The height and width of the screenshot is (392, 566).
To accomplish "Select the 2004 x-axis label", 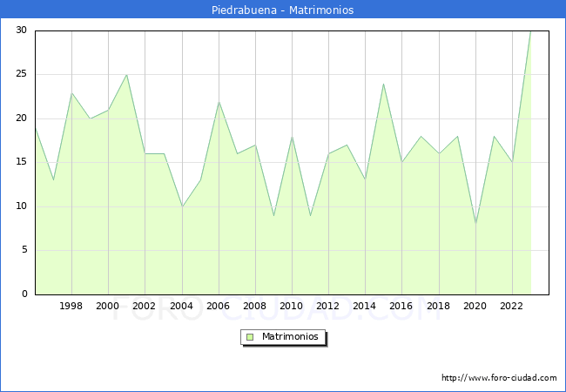I will coord(181,306).
